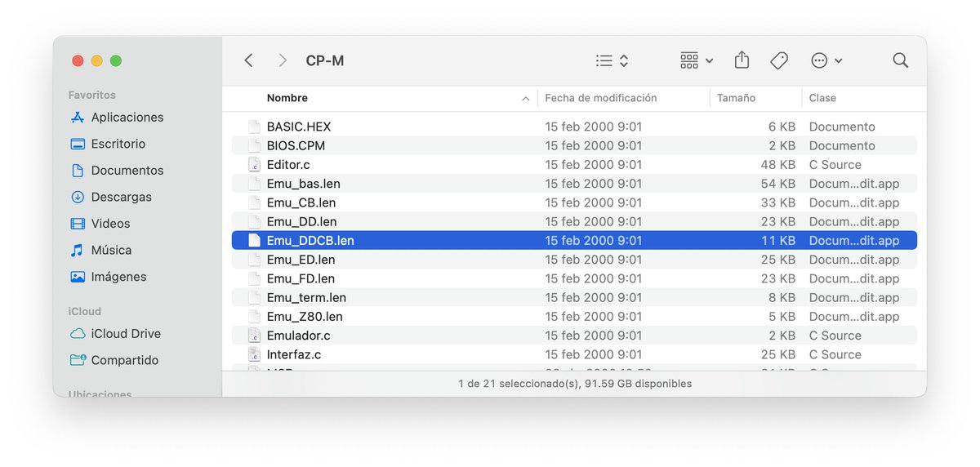The image size is (980, 467).
Task: Click the CP-M window title
Action: coord(325,60)
